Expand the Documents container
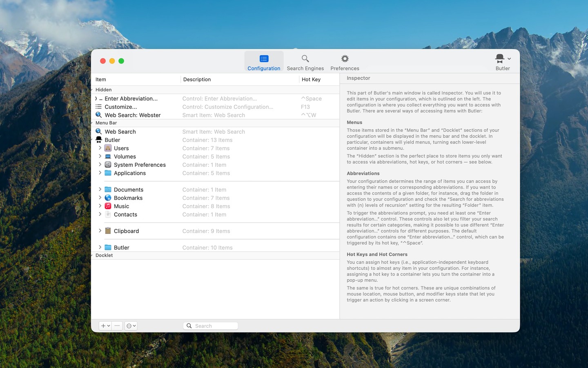588x368 pixels. tap(100, 189)
